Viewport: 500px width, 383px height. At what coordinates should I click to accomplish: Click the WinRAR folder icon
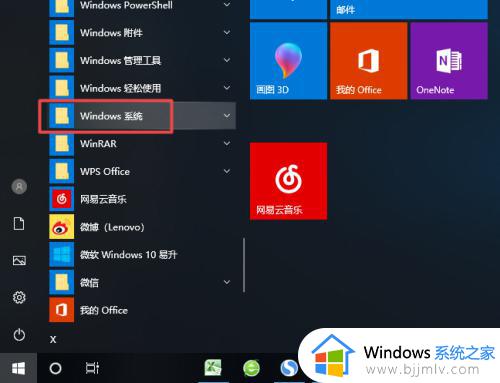click(62, 144)
